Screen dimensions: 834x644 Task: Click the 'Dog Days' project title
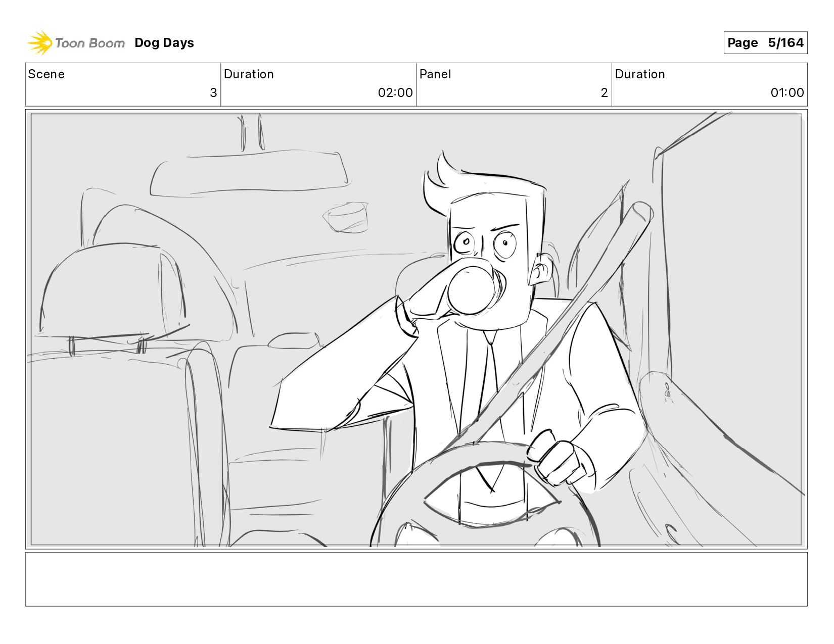coord(164,43)
